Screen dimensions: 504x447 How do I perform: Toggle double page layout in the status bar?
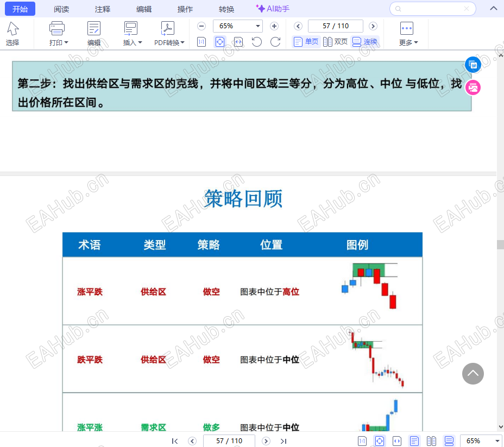pyautogui.click(x=431, y=441)
